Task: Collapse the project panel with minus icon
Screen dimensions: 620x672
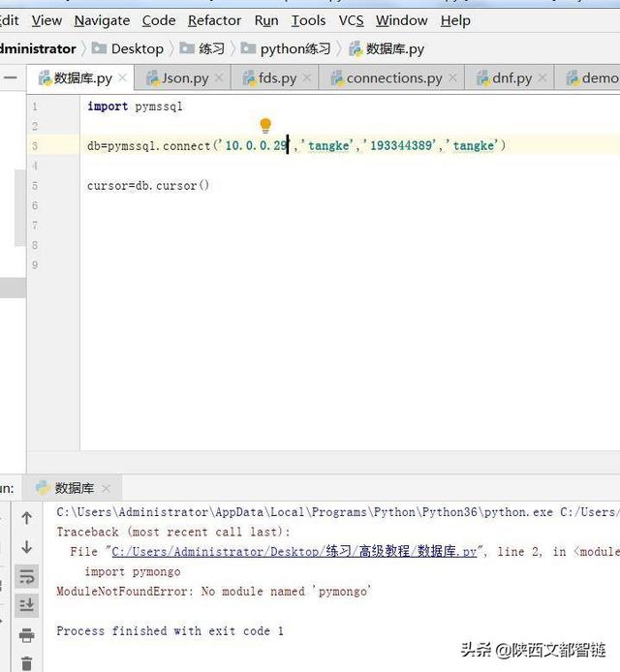Action: pyautogui.click(x=11, y=78)
